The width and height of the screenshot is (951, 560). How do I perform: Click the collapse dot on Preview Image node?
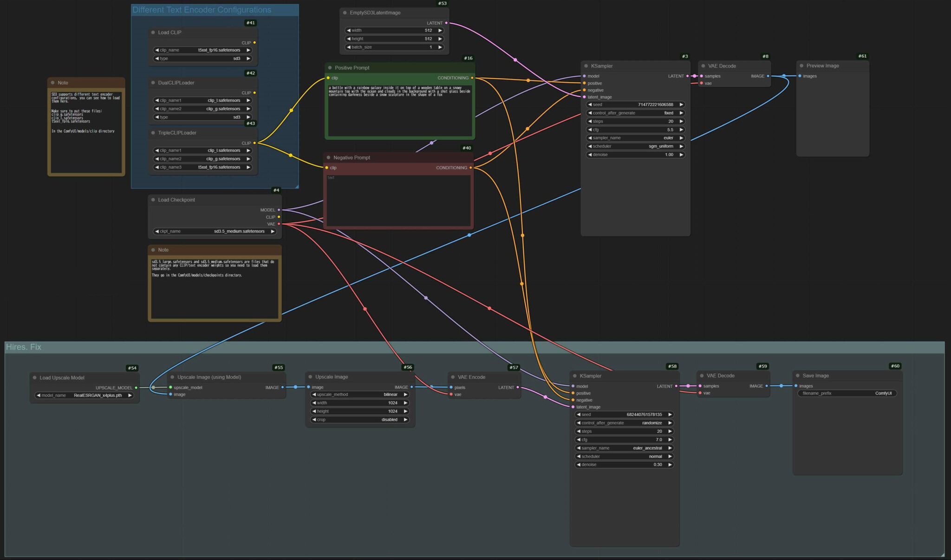point(801,65)
